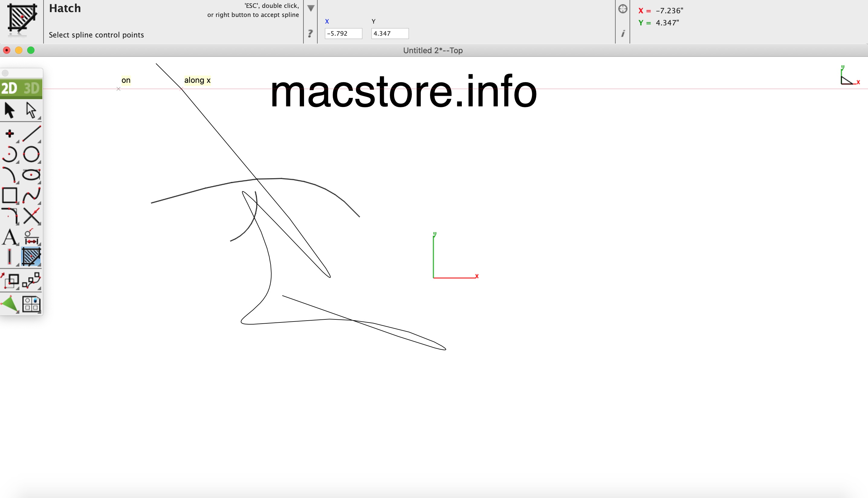This screenshot has height=498, width=868.
Task: Choose the fillet corner tool
Action: click(10, 216)
